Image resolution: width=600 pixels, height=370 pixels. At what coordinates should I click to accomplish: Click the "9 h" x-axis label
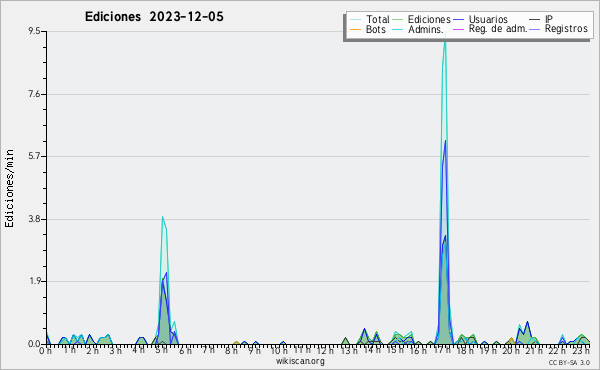(254, 350)
